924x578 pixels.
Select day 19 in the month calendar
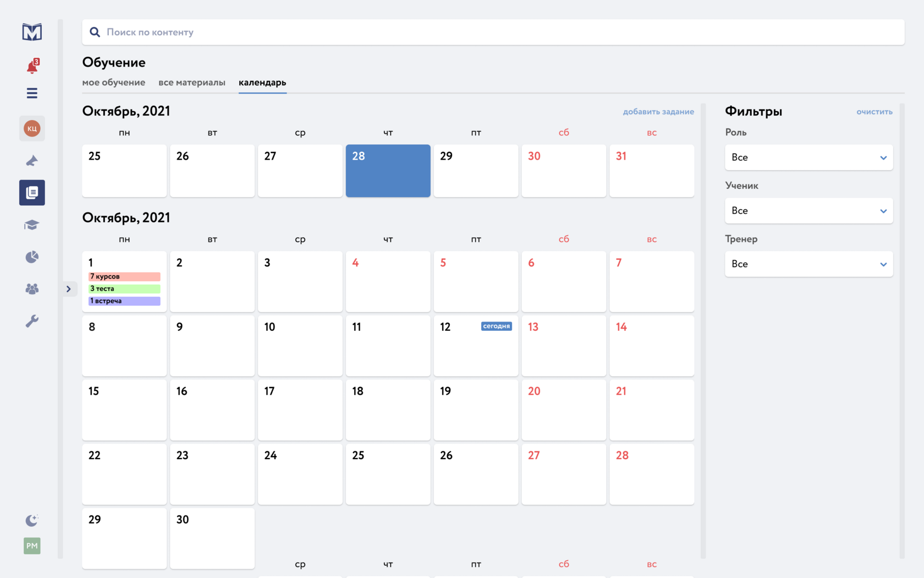pos(476,410)
